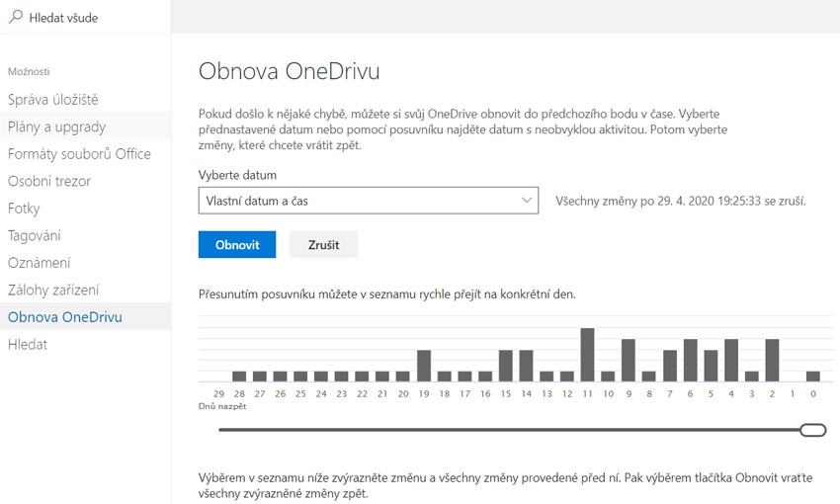
Task: Click the bar for day 14
Action: coord(526,366)
